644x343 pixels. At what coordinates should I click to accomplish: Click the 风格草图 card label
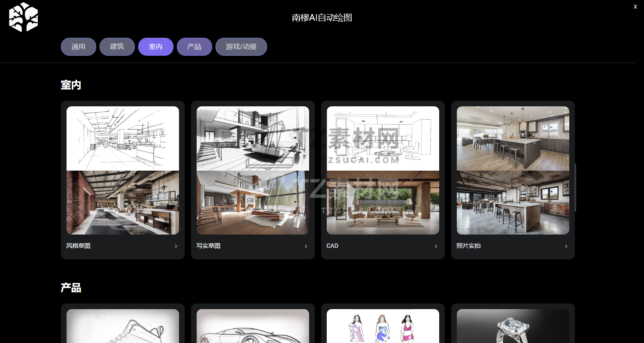pyautogui.click(x=79, y=246)
